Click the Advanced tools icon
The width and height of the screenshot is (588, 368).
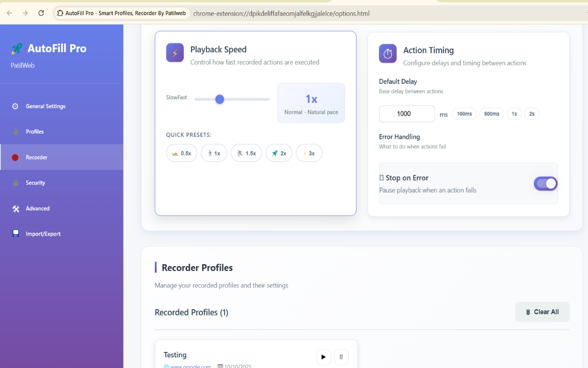tap(16, 208)
